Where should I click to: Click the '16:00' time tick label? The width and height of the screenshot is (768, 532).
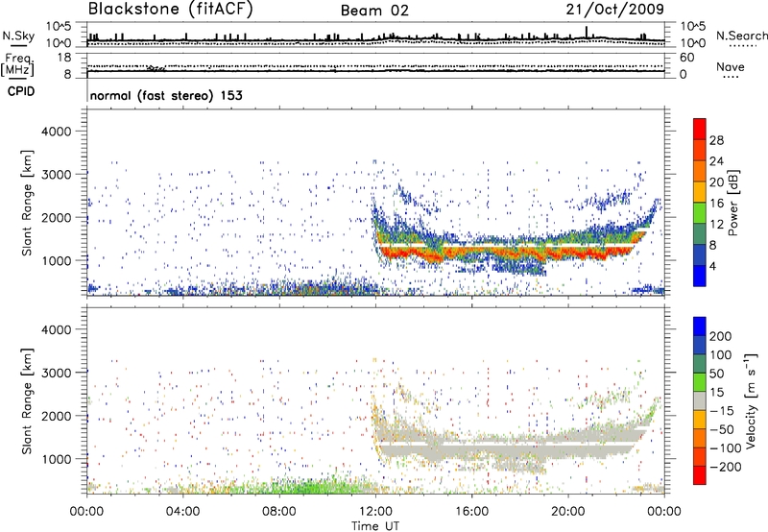click(471, 511)
